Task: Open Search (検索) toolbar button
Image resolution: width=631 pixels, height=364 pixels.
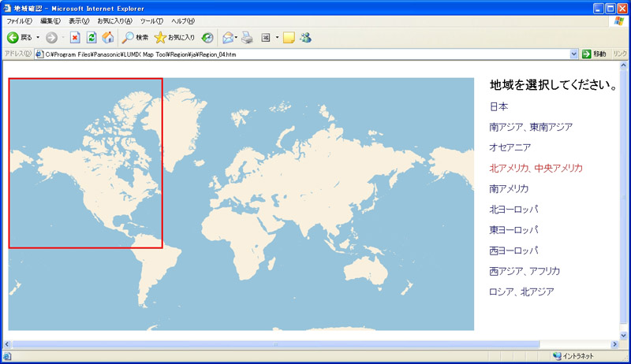Action: point(135,38)
